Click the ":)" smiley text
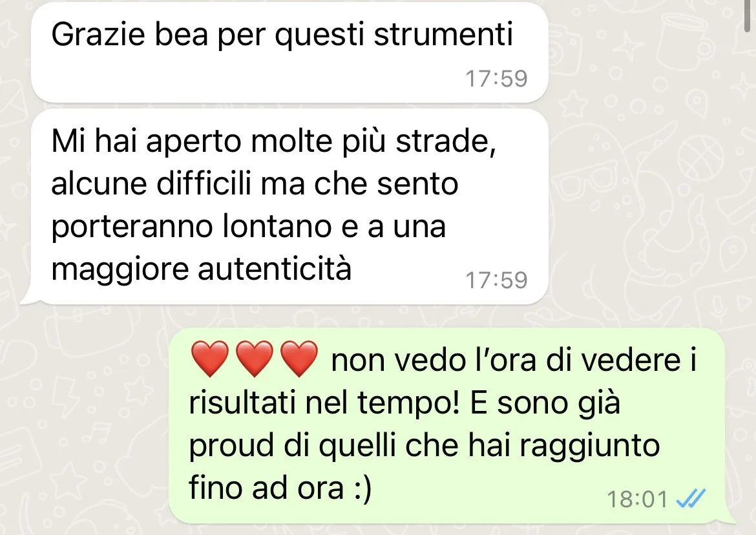Image resolution: width=756 pixels, height=535 pixels. [x=361, y=488]
